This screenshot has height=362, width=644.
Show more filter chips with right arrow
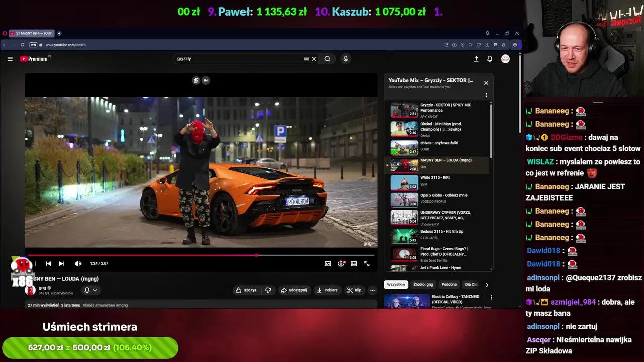click(487, 285)
